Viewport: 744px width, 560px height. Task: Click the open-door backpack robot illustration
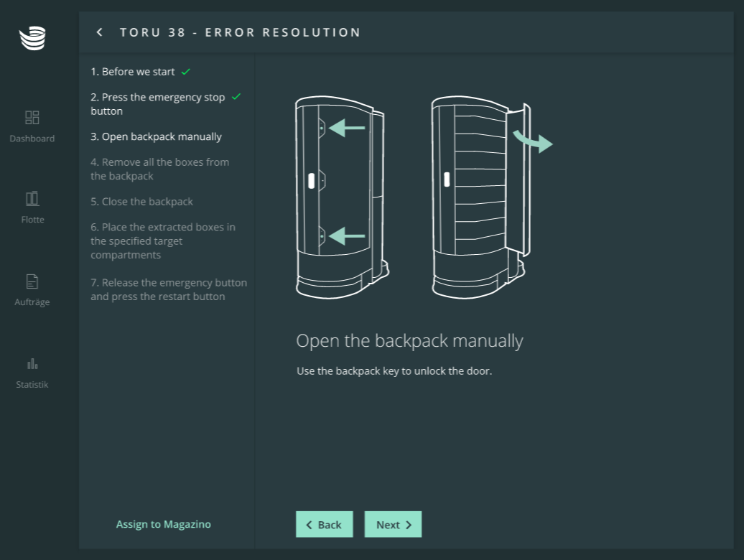[x=483, y=197]
